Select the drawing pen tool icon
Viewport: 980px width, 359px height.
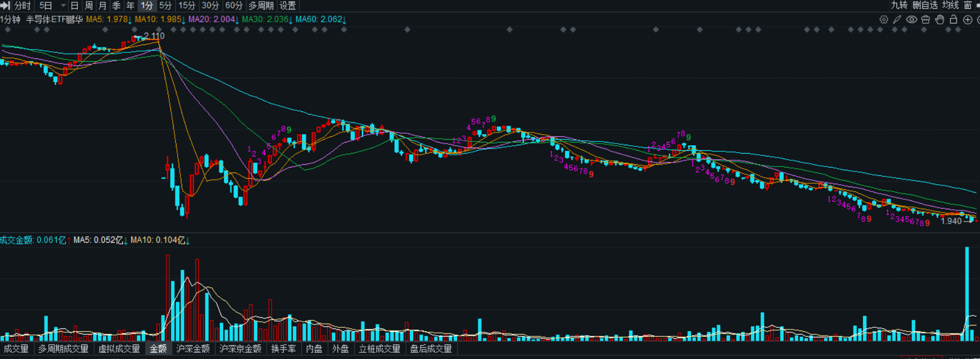click(x=897, y=19)
